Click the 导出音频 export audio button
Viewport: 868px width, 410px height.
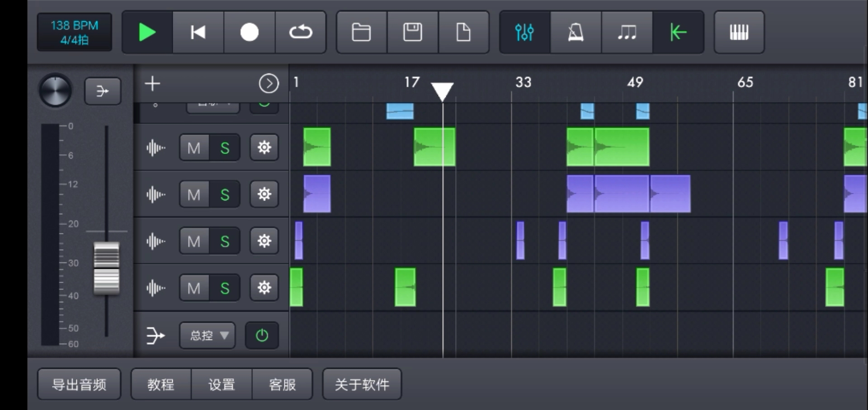79,384
